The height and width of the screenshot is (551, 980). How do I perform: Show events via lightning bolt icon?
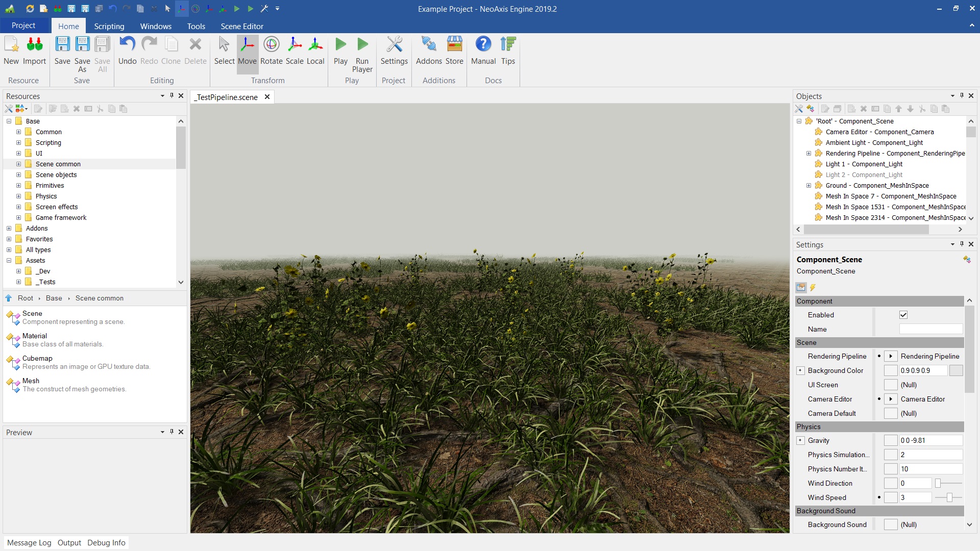click(x=813, y=287)
